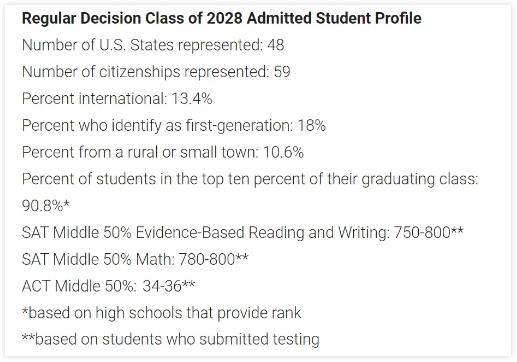Click the 780-800** Math score range

[x=214, y=259]
